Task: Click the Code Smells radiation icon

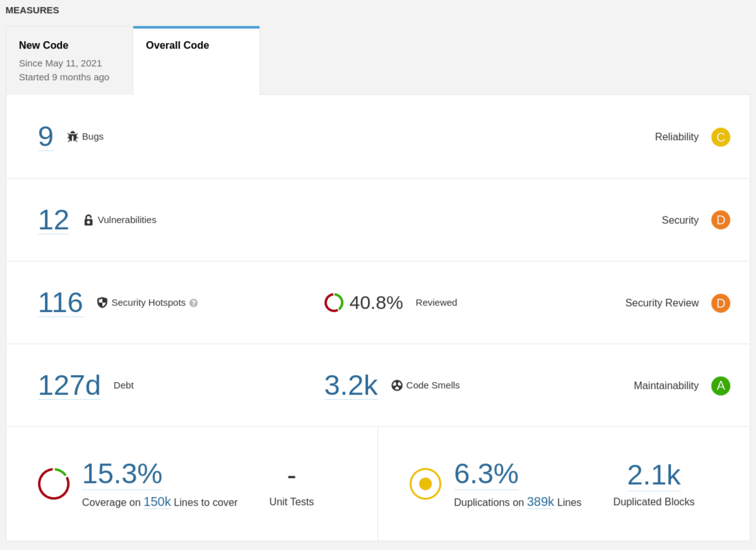Action: pos(397,385)
